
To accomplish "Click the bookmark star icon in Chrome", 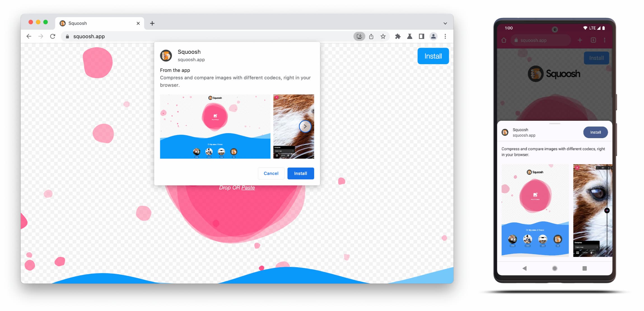I will point(382,36).
